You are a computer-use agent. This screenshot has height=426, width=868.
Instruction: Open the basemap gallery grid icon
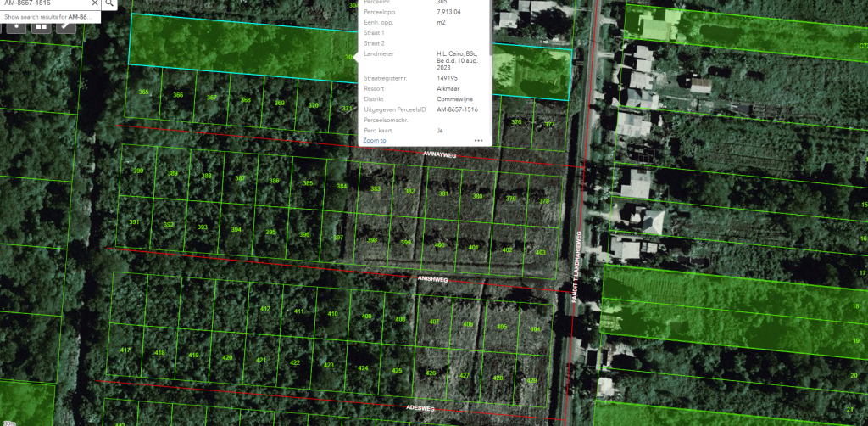[40, 25]
